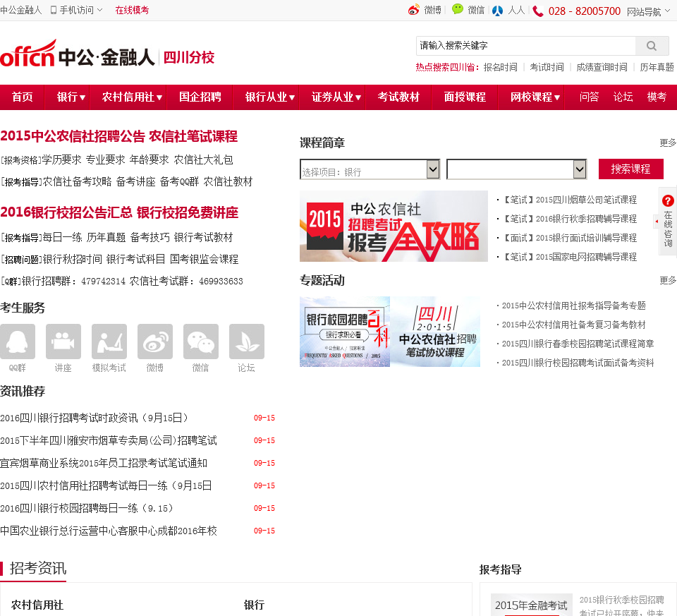This screenshot has height=616, width=677.
Task: Click 银行秋招时间 under 招聘问题
Action: tap(72, 259)
